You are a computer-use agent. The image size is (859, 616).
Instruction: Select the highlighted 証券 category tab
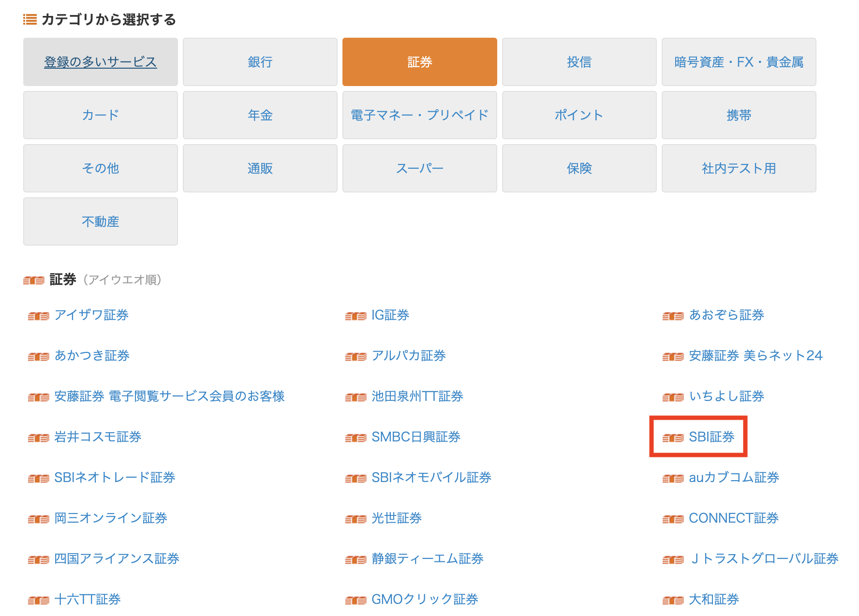(420, 62)
